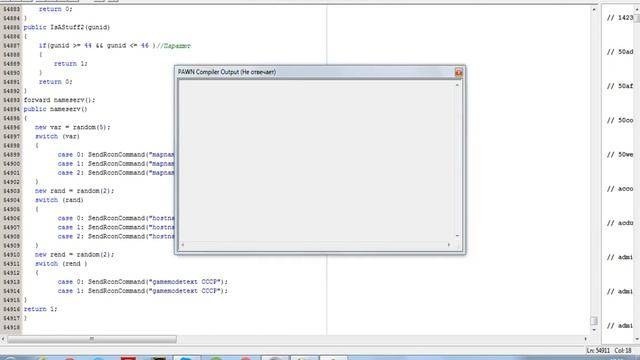Select the '// acco' entry in function list
This screenshot has height=360, width=640.
[x=620, y=189]
